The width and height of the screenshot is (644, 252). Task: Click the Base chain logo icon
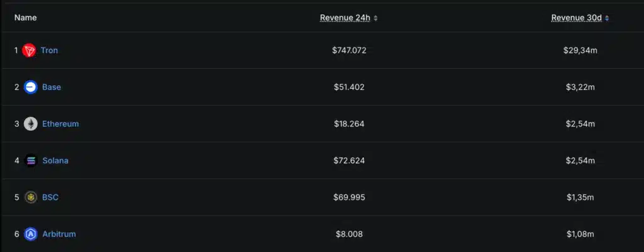[x=31, y=87]
